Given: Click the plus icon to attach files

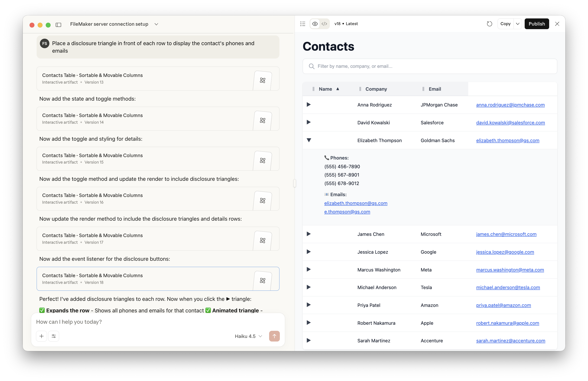Looking at the screenshot, I should (41, 336).
